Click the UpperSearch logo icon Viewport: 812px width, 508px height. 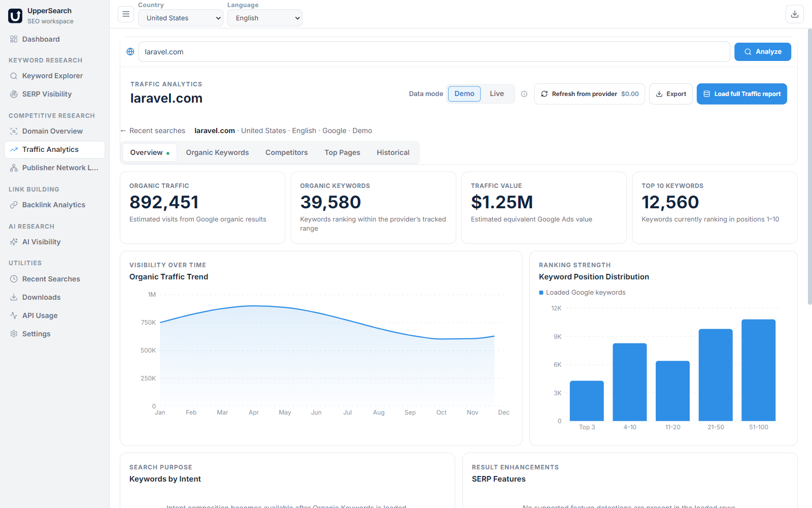15,16
